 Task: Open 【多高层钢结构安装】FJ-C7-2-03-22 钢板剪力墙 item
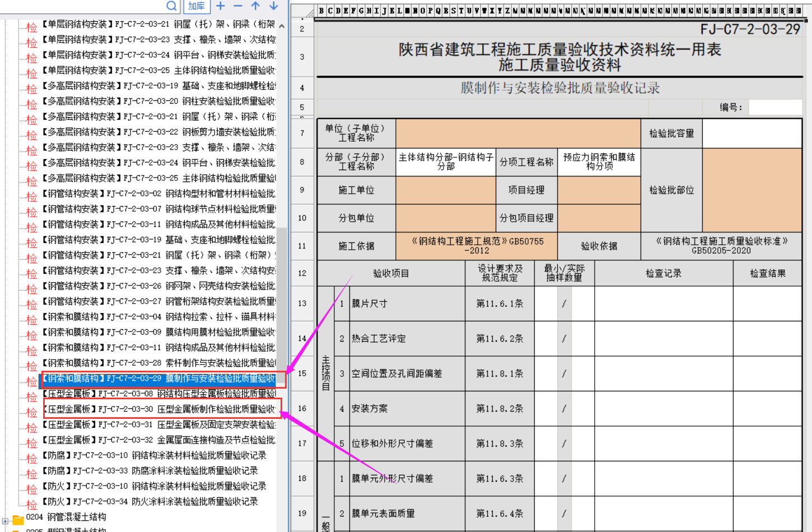point(158,132)
